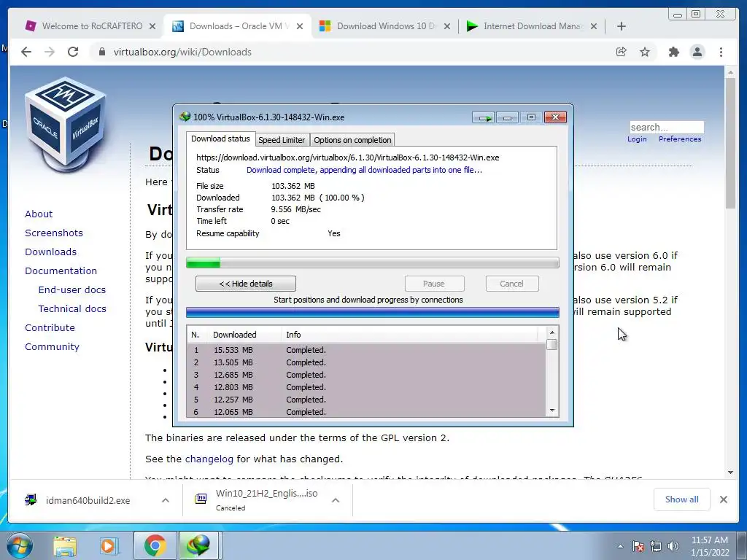Viewport: 747px width, 560px height.
Task: Collapse details with Hide details button
Action: [x=246, y=284]
